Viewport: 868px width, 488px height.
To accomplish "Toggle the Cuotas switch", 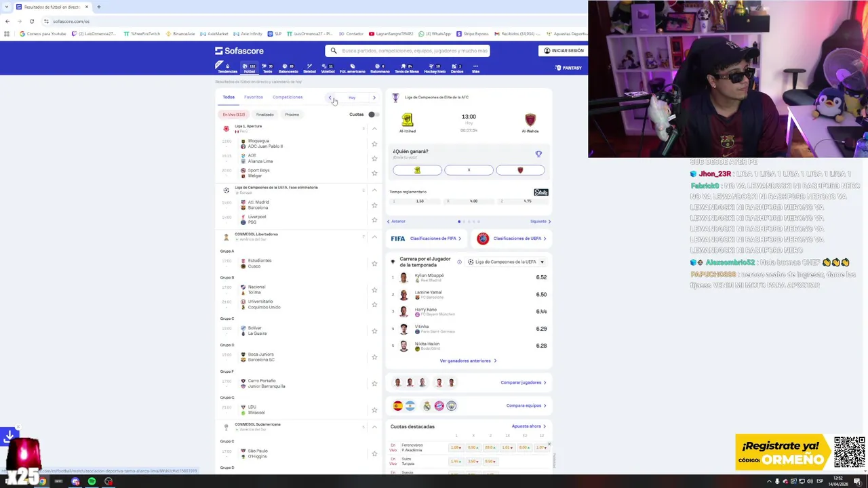I will [372, 115].
